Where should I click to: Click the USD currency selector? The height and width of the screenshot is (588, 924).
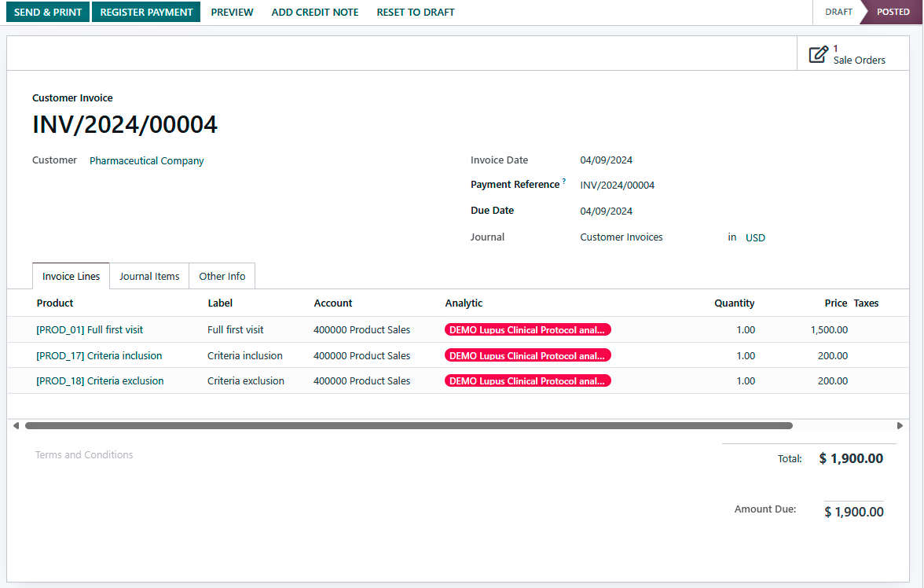click(754, 237)
